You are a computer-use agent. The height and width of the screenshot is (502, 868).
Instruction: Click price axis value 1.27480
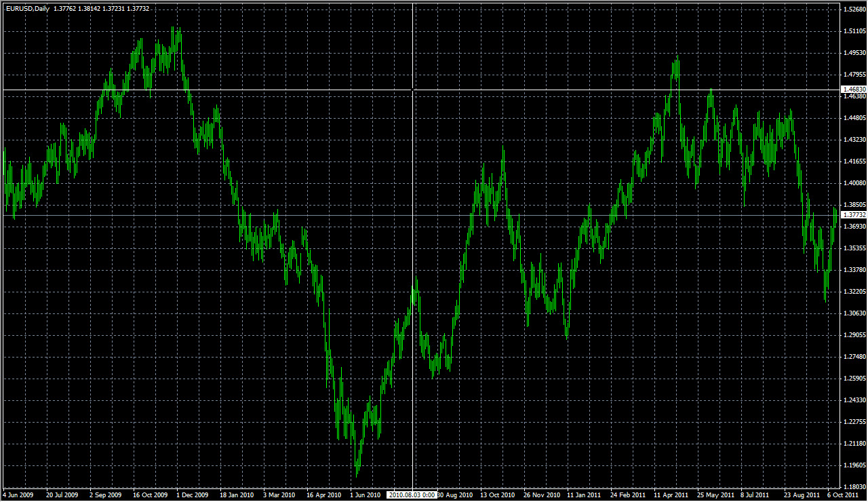pos(854,357)
